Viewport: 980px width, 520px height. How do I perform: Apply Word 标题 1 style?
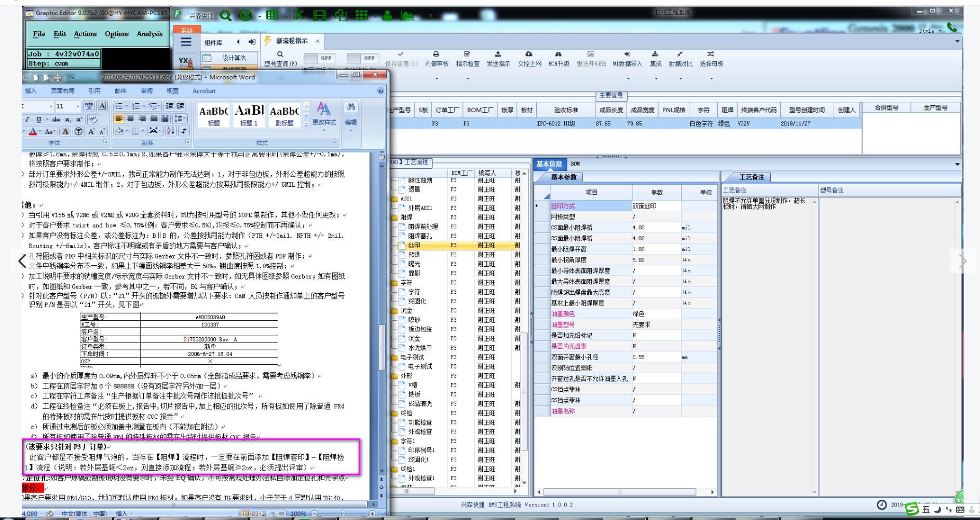[249, 115]
